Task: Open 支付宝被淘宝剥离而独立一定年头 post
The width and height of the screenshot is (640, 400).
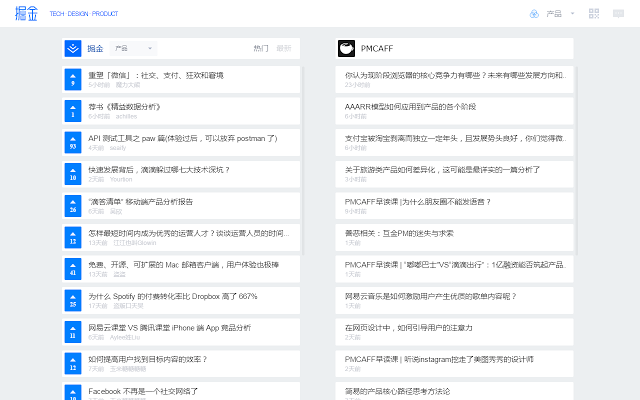Action: [455, 138]
